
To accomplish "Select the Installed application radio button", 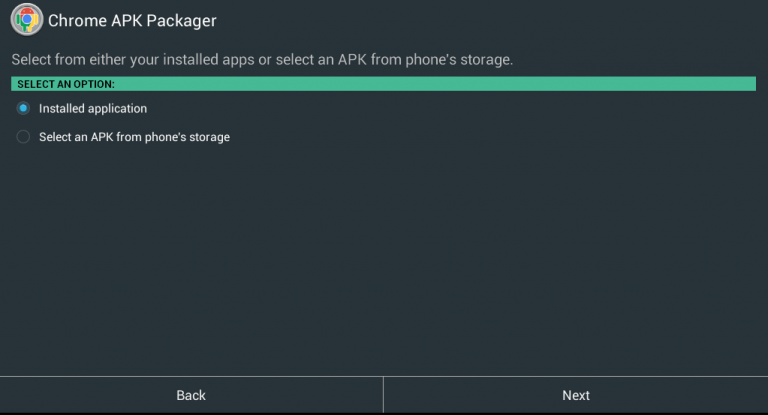I will (24, 108).
